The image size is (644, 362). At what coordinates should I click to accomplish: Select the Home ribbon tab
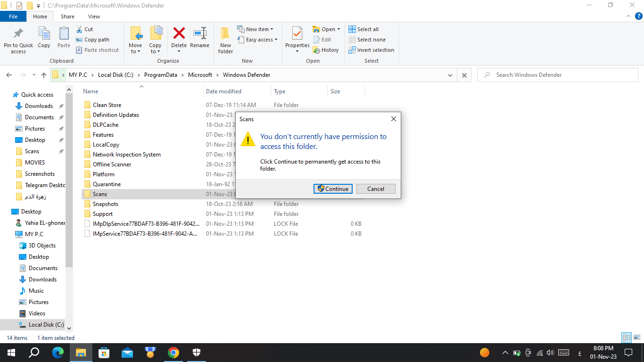point(40,16)
